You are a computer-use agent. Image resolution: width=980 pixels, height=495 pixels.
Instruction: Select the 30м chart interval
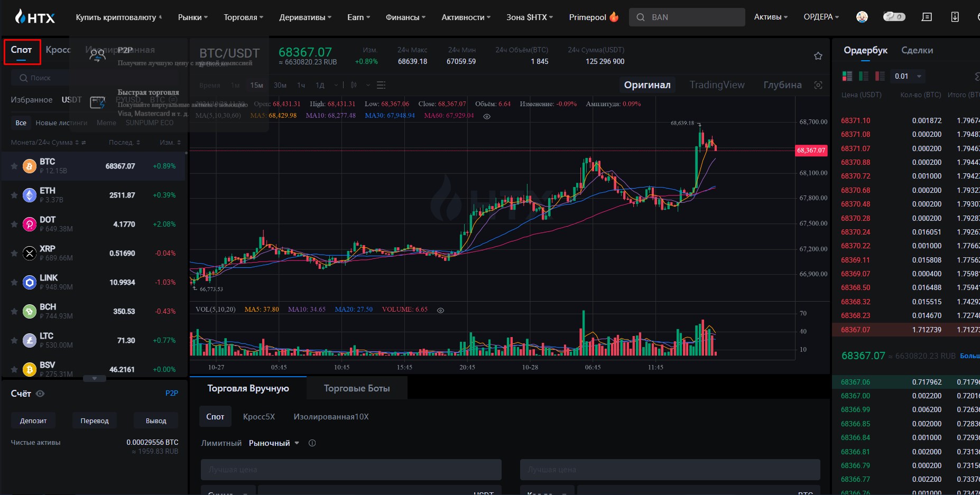point(280,85)
